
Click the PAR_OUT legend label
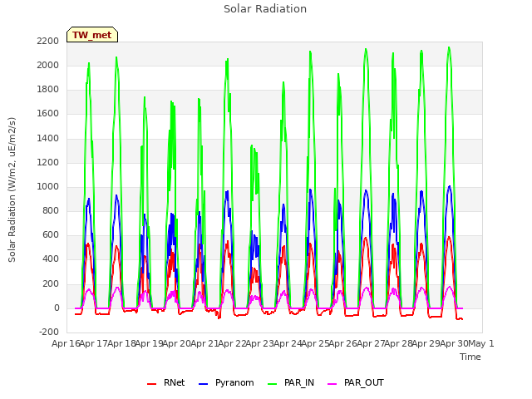point(364,382)
